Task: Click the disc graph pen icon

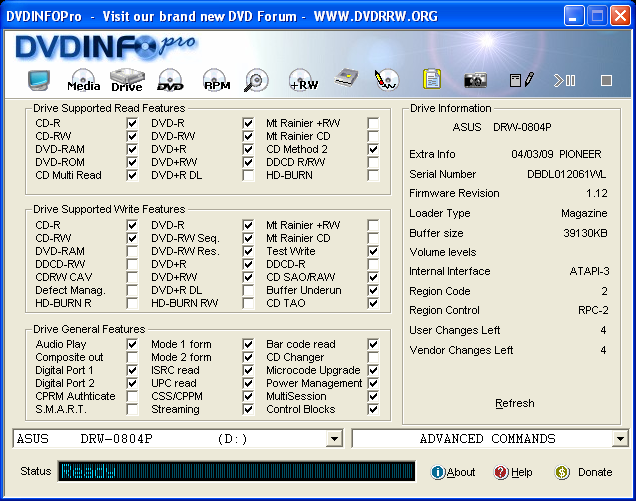Action: coord(387,80)
